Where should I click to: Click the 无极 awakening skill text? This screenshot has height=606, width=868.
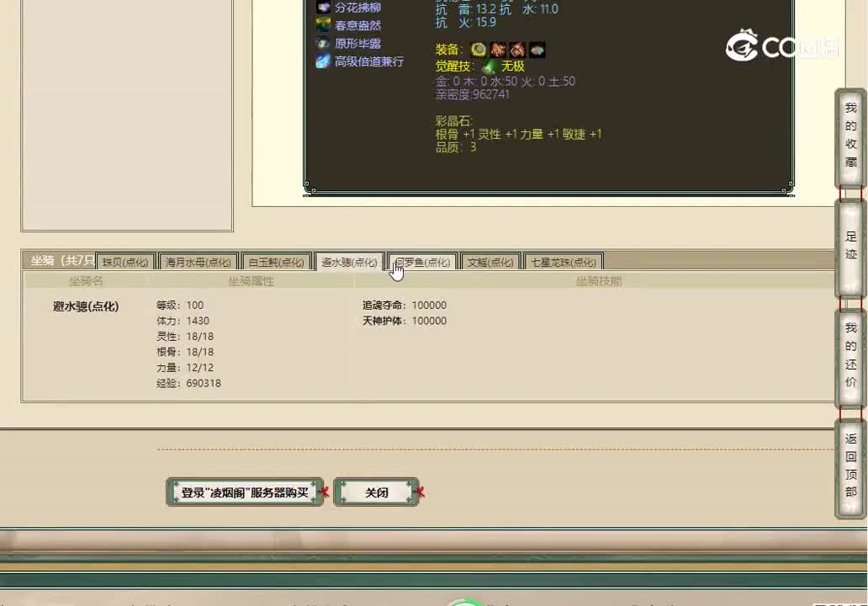pyautogui.click(x=512, y=66)
